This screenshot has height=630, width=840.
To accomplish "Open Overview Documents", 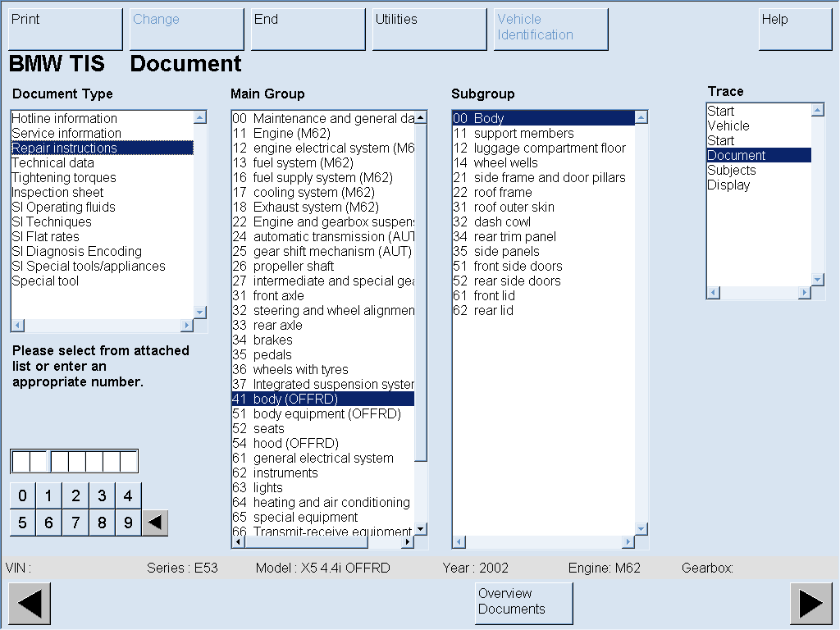I will pos(523,602).
